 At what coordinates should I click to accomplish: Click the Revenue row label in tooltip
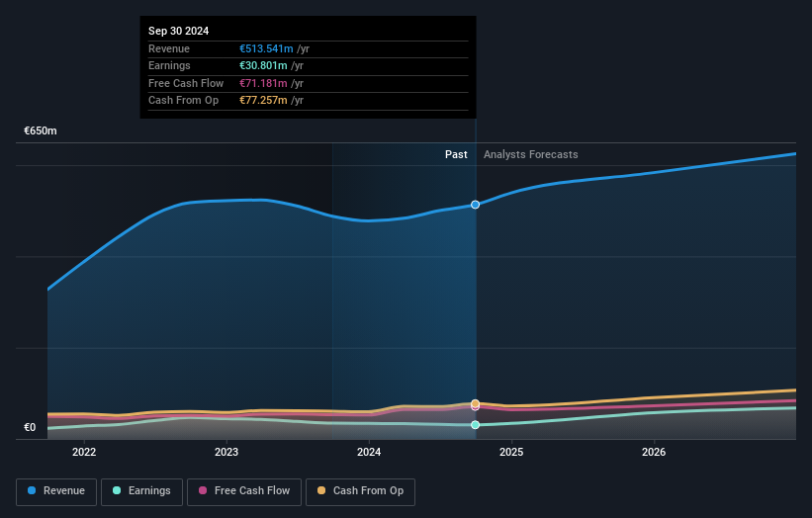point(169,48)
